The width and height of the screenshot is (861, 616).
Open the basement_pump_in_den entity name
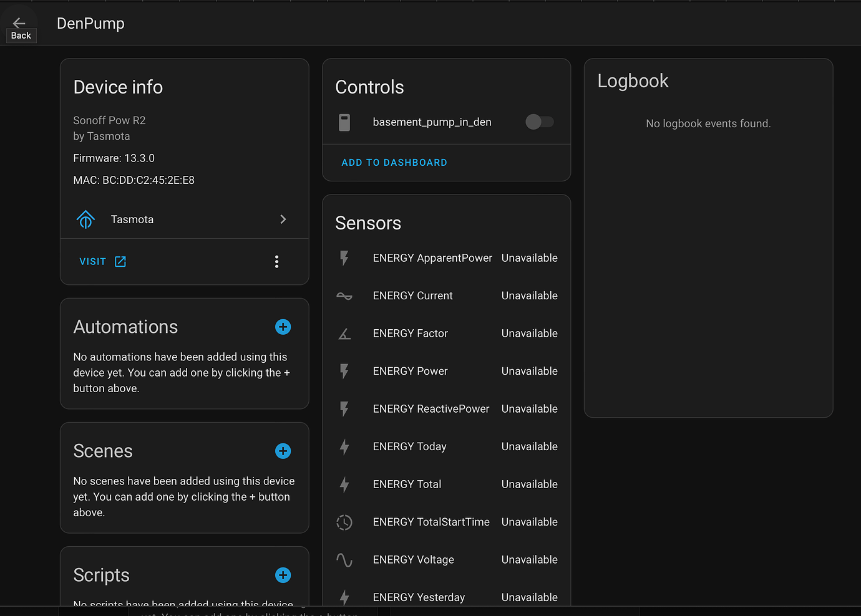click(x=432, y=122)
